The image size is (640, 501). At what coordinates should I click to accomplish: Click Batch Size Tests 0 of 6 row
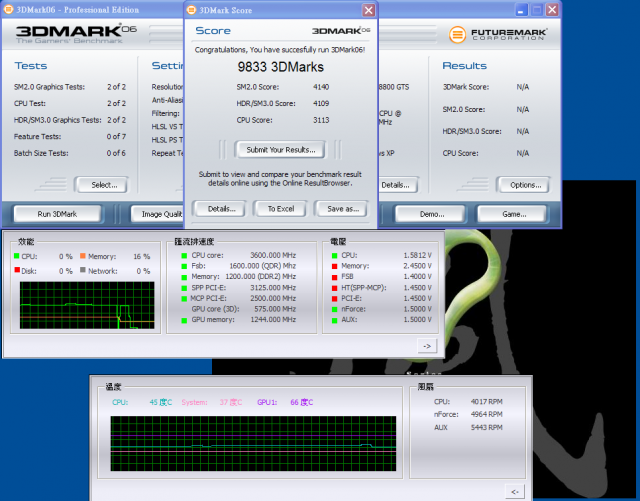click(x=70, y=153)
